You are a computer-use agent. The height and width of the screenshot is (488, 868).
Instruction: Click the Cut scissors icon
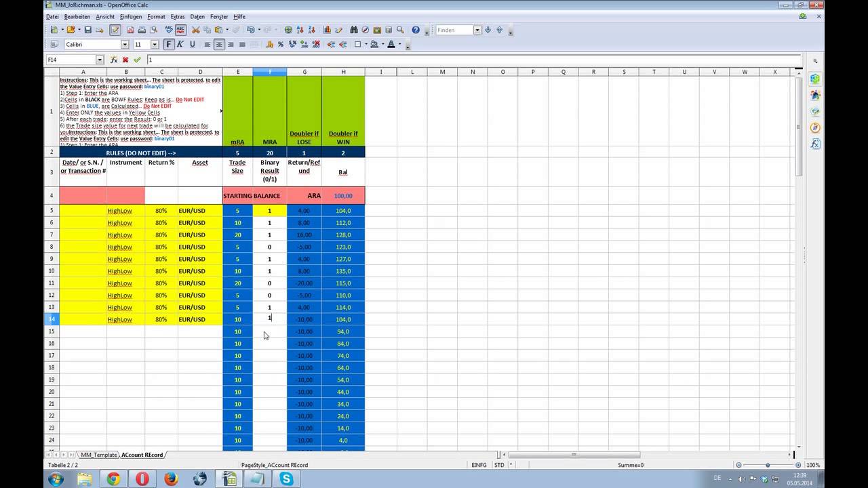[x=195, y=30]
